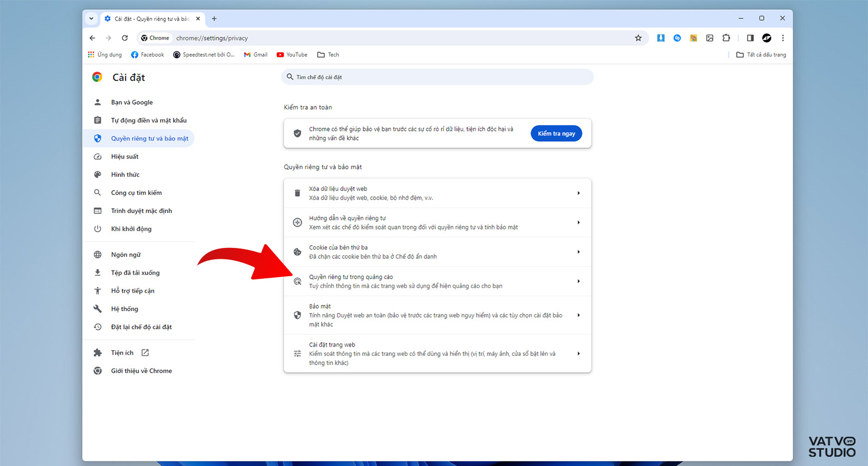Open Giới thiệu về Chrome
Image resolution: width=868 pixels, height=466 pixels.
click(x=139, y=371)
